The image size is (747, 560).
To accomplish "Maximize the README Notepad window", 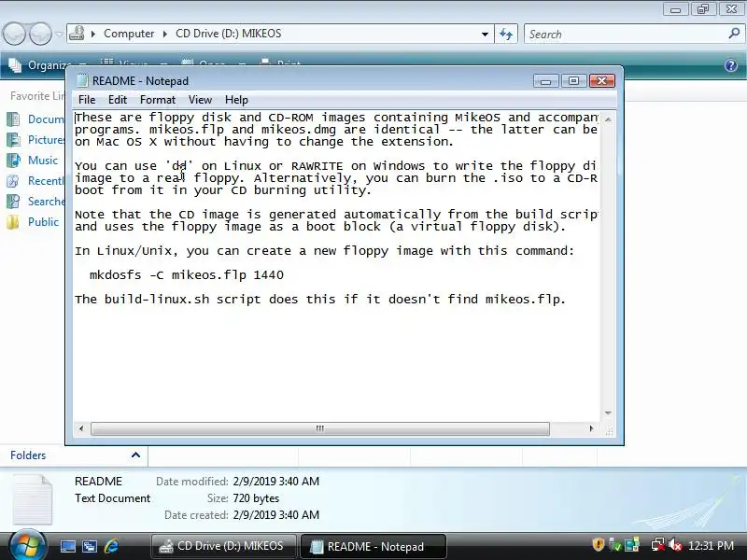I will click(x=573, y=81).
